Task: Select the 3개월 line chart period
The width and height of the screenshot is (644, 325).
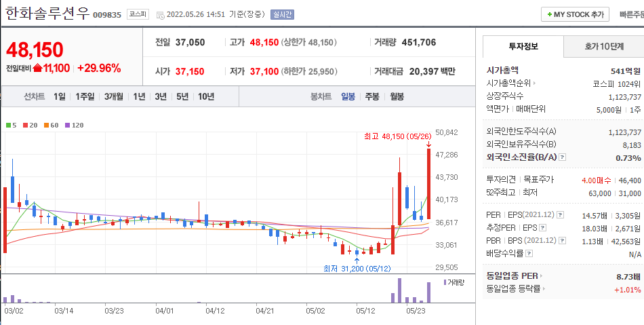Action: [x=113, y=97]
